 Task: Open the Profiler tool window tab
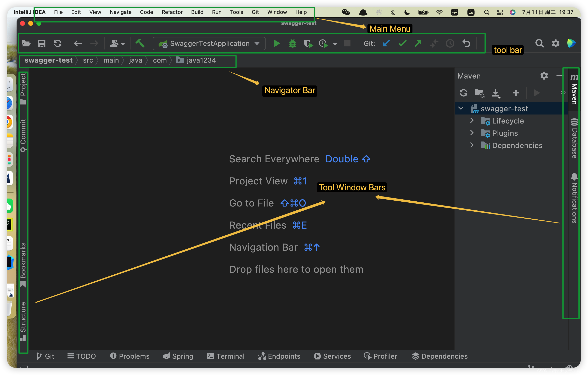click(x=381, y=356)
